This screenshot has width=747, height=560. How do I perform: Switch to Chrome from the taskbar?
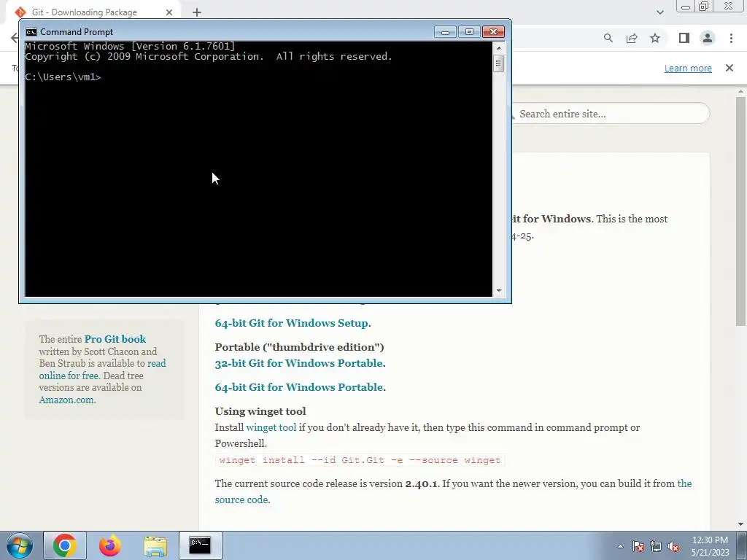(x=65, y=545)
